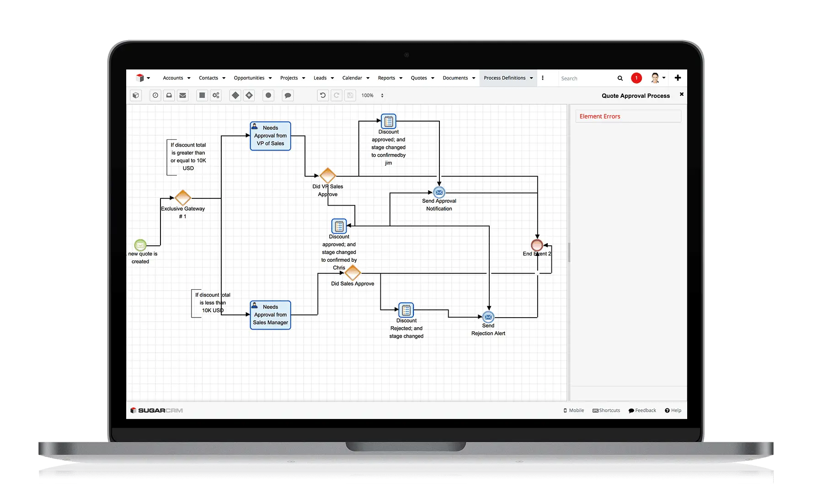Click the red notification badge
The height and width of the screenshot is (504, 823).
[636, 78]
